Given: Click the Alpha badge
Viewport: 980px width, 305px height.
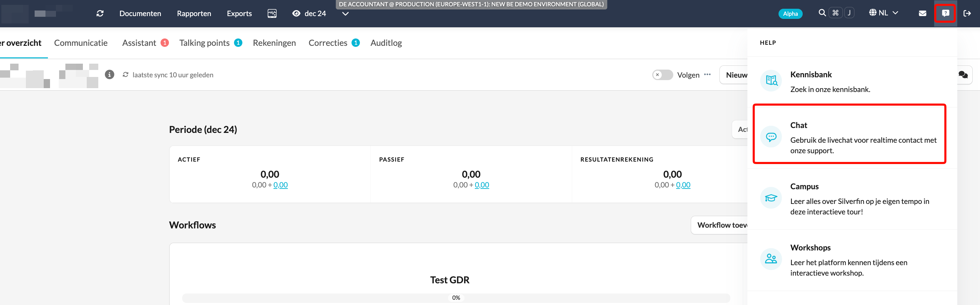Looking at the screenshot, I should point(790,14).
